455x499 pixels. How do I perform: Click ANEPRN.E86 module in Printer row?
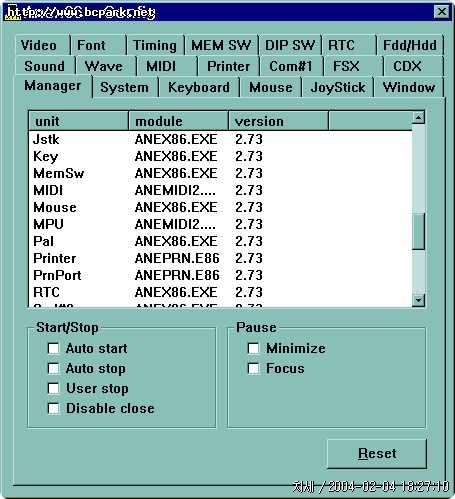(177, 258)
